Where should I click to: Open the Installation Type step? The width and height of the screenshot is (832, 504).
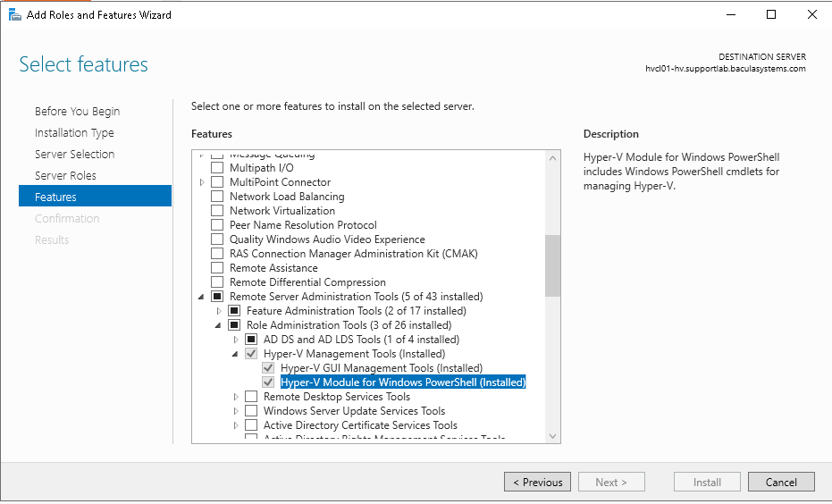tap(74, 132)
